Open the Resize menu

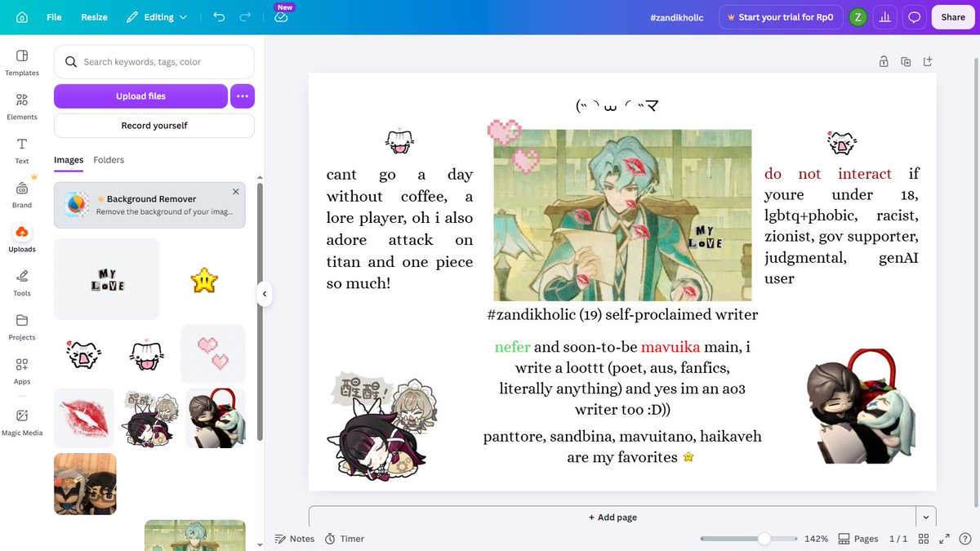pyautogui.click(x=94, y=17)
